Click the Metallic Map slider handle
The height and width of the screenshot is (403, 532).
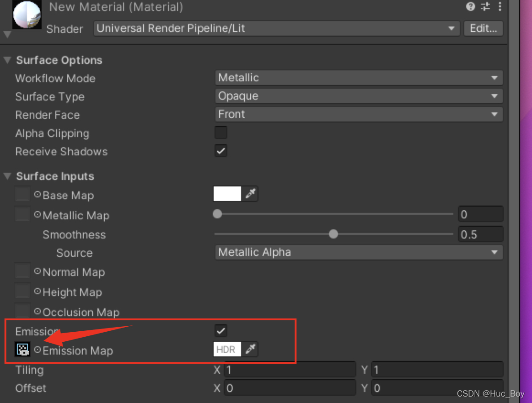[217, 214]
